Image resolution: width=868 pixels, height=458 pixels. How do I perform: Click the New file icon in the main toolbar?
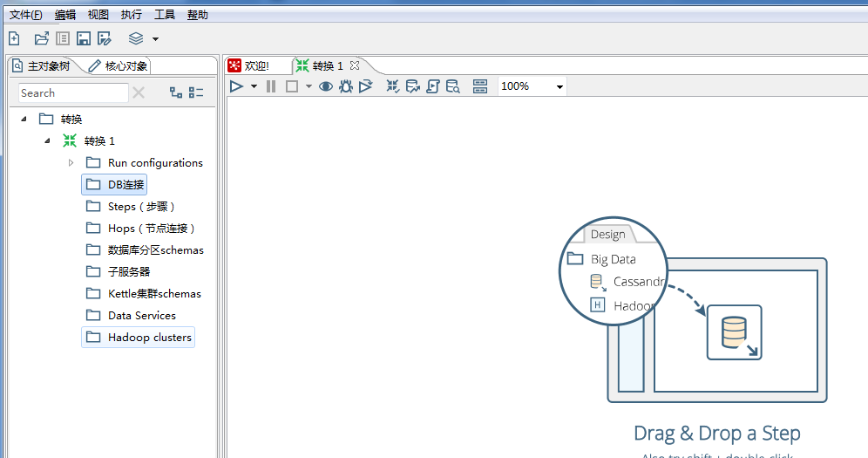click(x=15, y=38)
